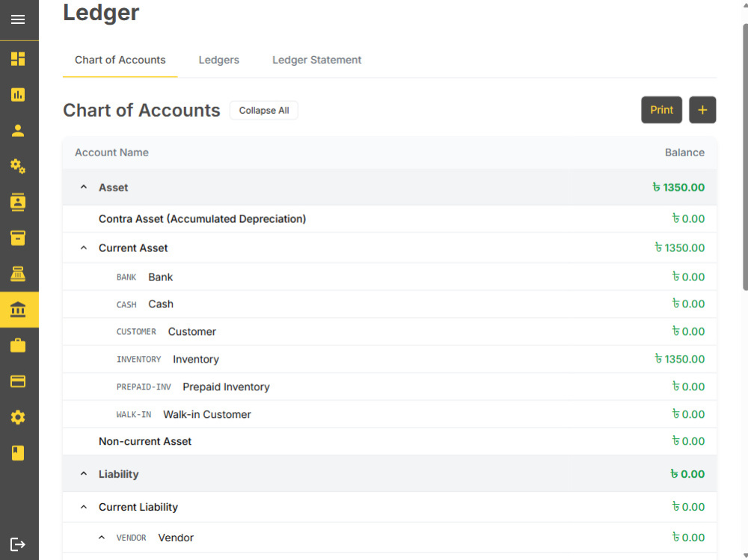
Task: Open the contact badge icon in sidebar
Action: [18, 203]
